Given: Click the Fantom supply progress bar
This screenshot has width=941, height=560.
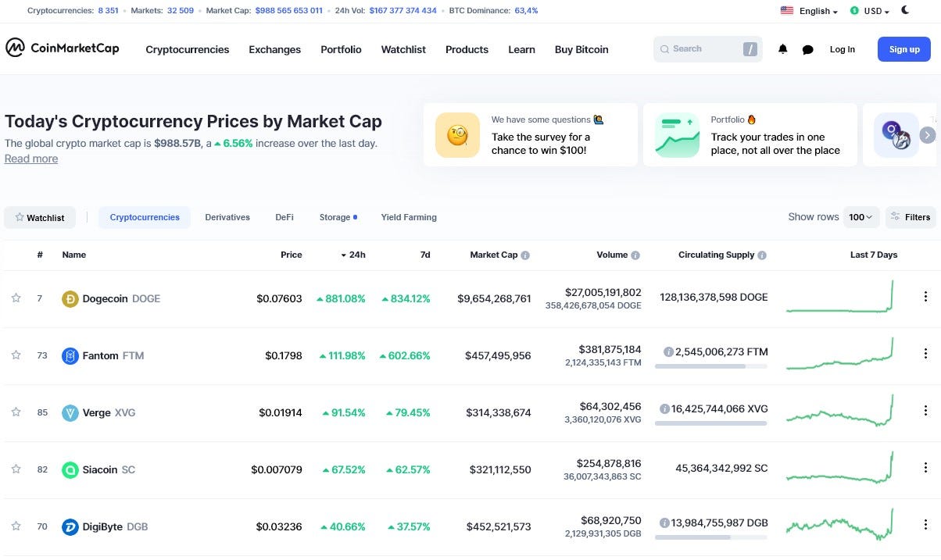Looking at the screenshot, I should click(x=711, y=366).
